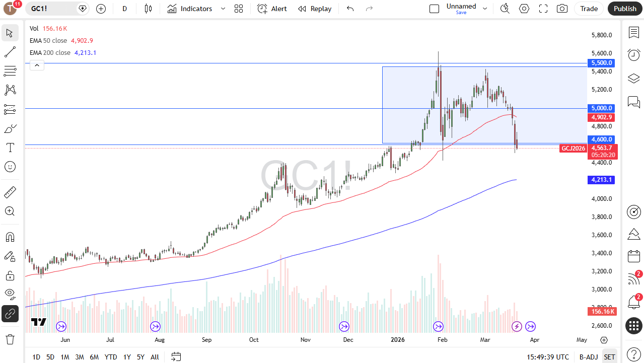Set range to 1D

pos(36,357)
